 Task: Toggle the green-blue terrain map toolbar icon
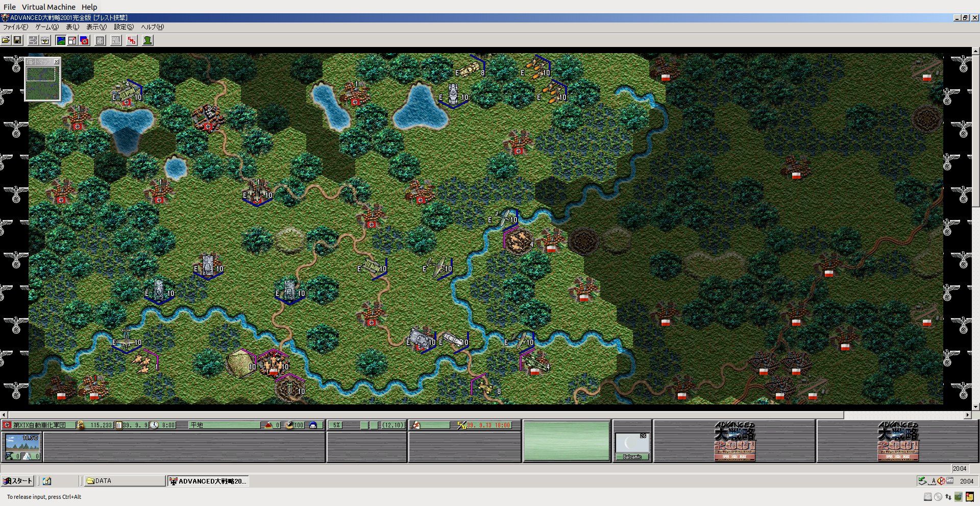pyautogui.click(x=61, y=40)
